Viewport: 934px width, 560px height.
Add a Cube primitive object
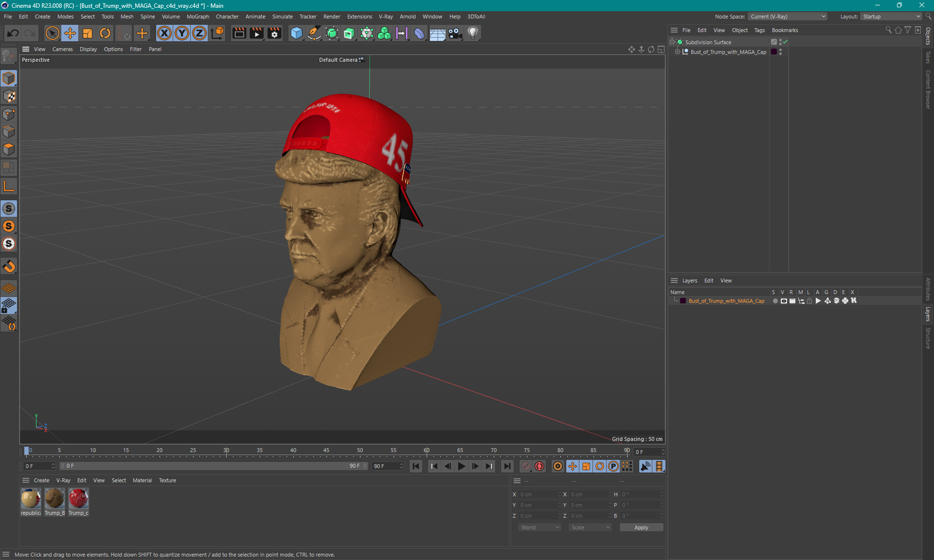(x=296, y=33)
